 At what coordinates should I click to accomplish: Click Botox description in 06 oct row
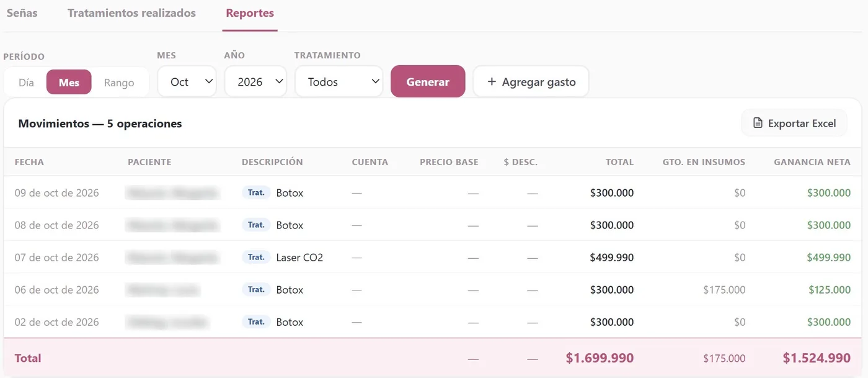point(290,290)
